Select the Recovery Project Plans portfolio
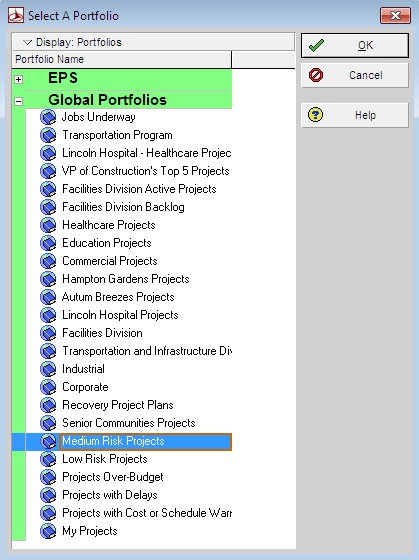The height and width of the screenshot is (560, 419). 118,405
